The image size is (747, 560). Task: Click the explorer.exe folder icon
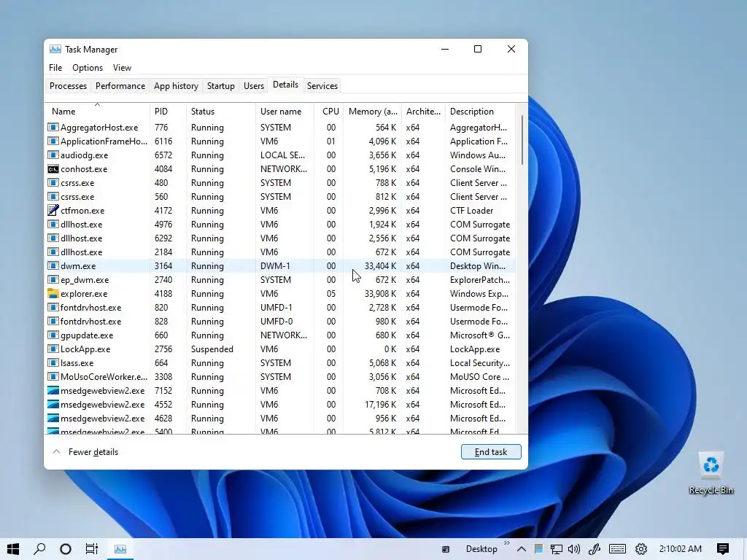53,294
